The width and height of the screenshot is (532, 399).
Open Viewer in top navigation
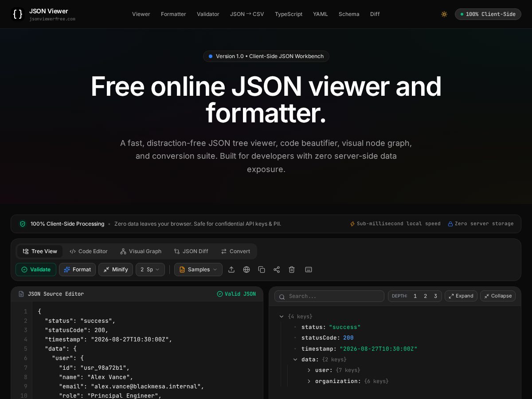[141, 14]
